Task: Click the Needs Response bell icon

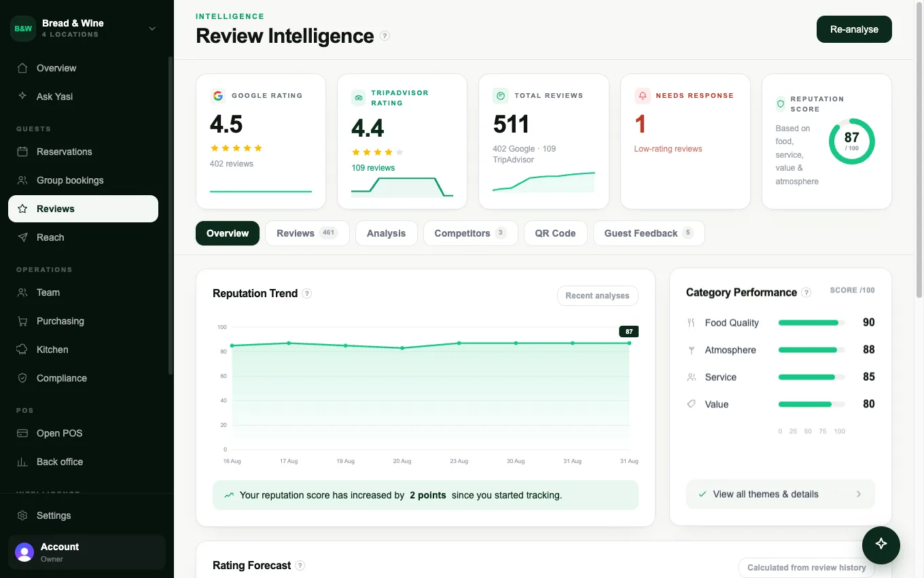Action: pyautogui.click(x=642, y=96)
